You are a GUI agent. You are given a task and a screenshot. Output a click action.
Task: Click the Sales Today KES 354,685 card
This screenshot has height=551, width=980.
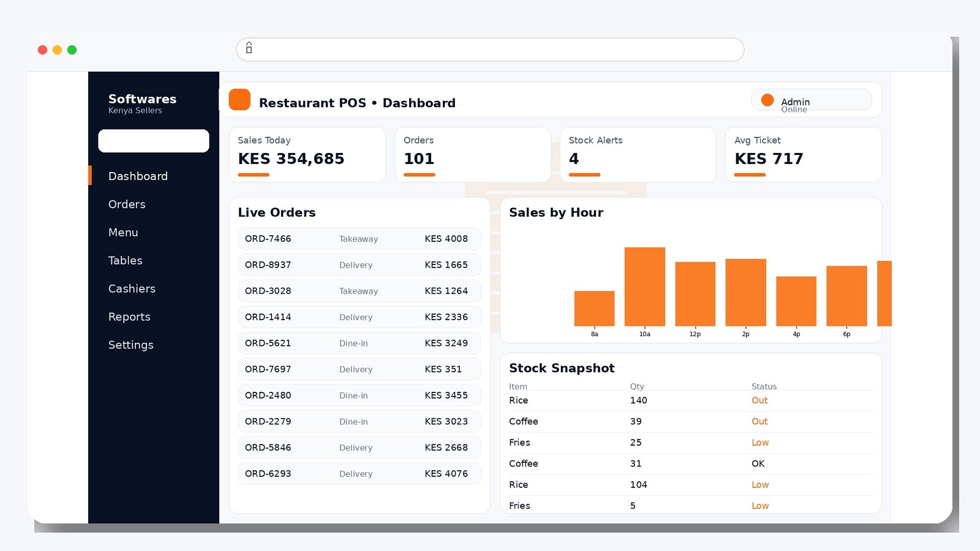tap(307, 154)
